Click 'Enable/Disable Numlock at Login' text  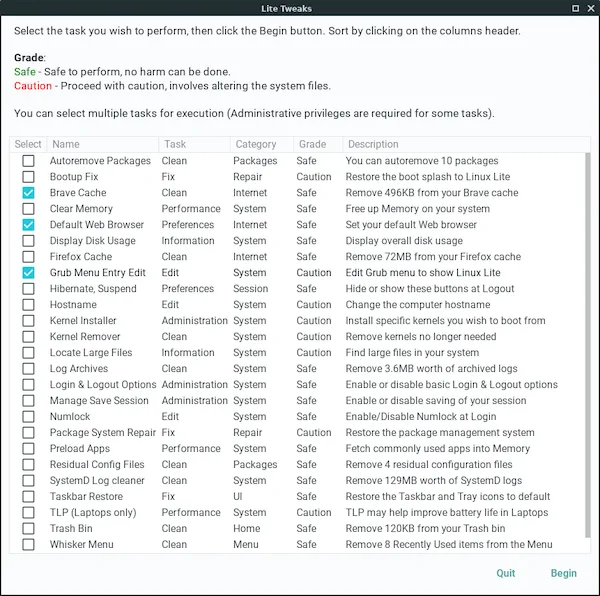[x=421, y=417]
